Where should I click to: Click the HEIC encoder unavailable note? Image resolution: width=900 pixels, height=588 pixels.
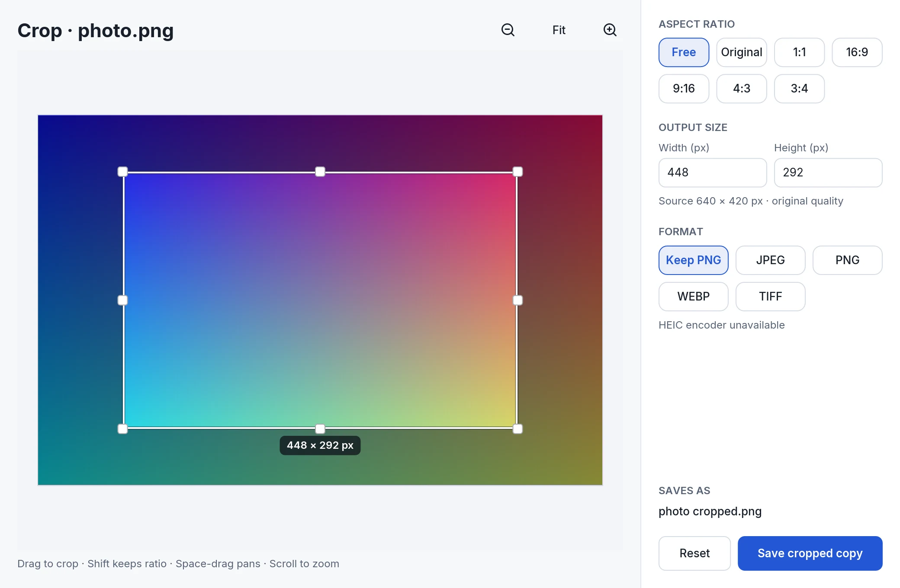721,325
